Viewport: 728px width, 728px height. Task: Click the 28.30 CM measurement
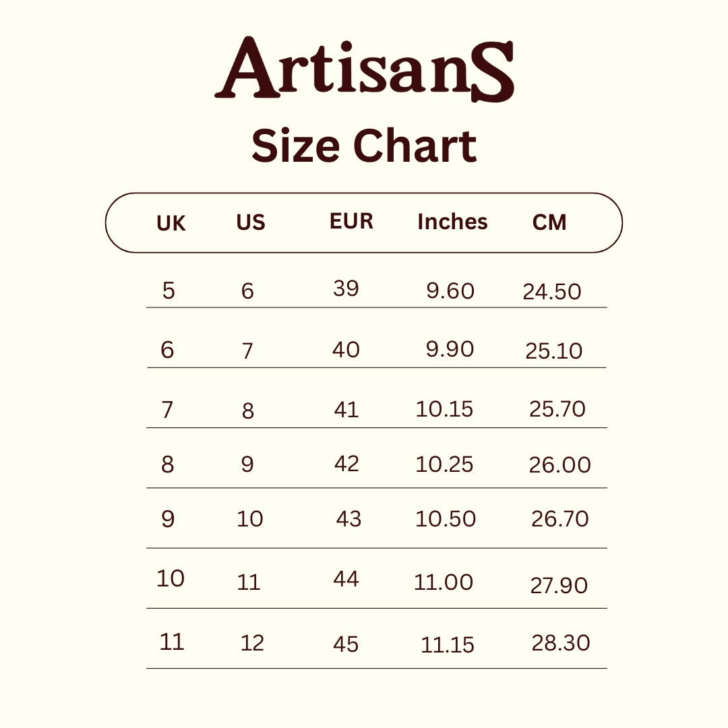pyautogui.click(x=561, y=642)
